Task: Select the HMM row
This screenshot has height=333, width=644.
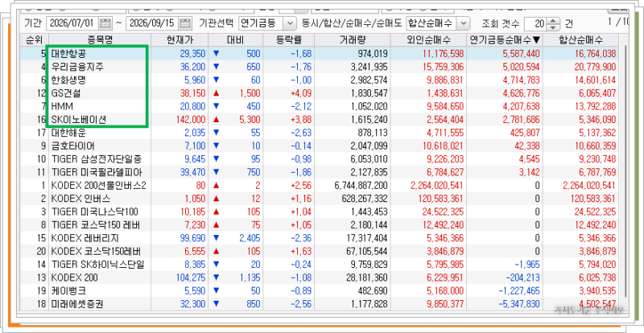Action: (x=320, y=106)
